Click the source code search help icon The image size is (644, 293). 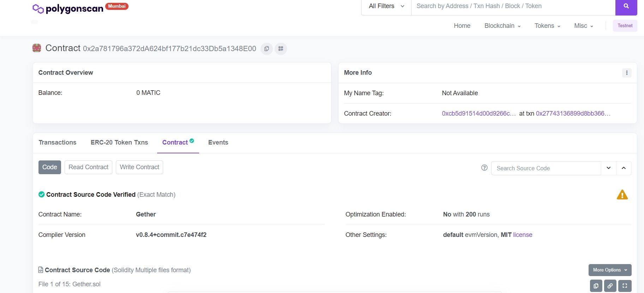[484, 168]
